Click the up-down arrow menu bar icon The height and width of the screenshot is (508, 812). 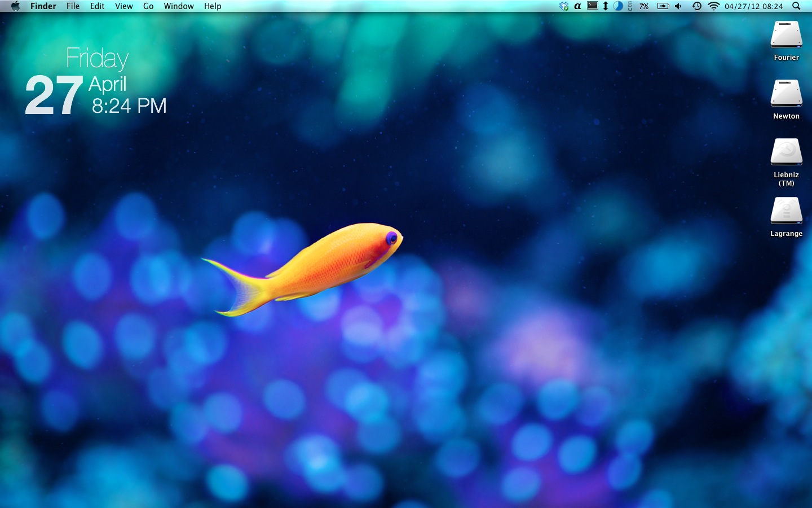(x=606, y=6)
